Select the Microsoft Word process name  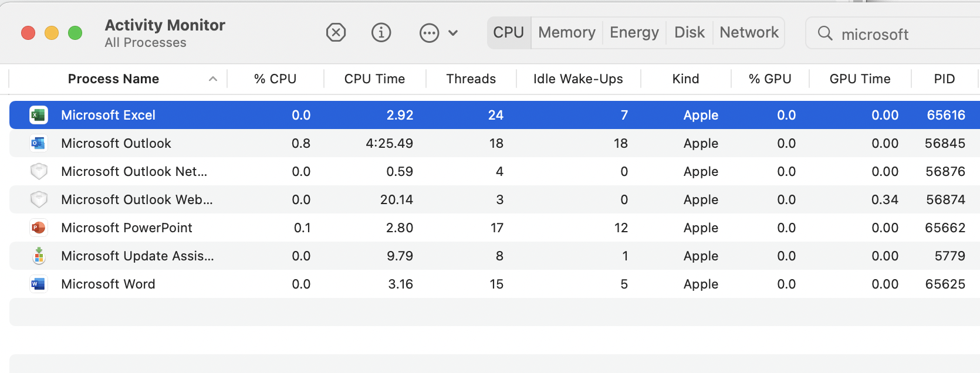coord(109,284)
